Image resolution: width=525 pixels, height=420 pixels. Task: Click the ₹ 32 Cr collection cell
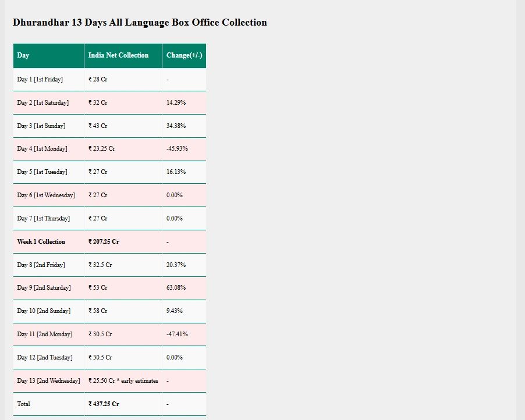pos(98,102)
